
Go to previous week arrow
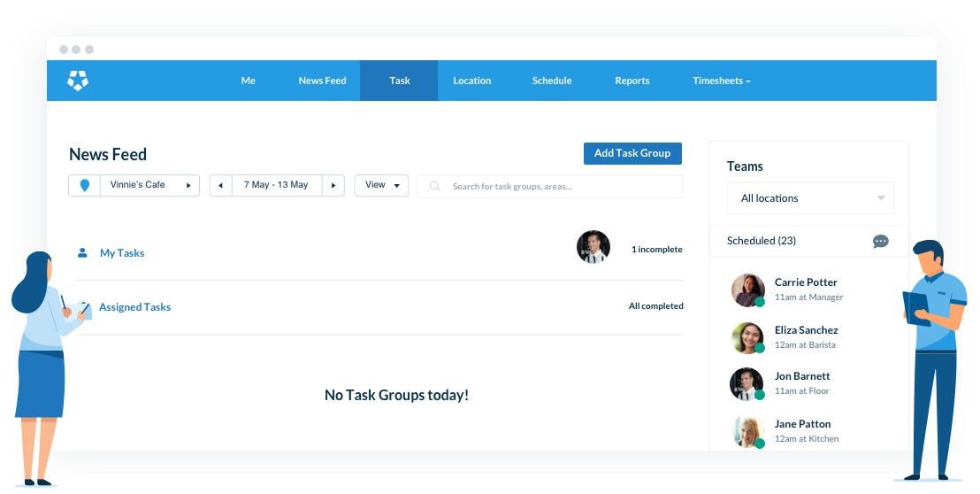pyautogui.click(x=220, y=186)
